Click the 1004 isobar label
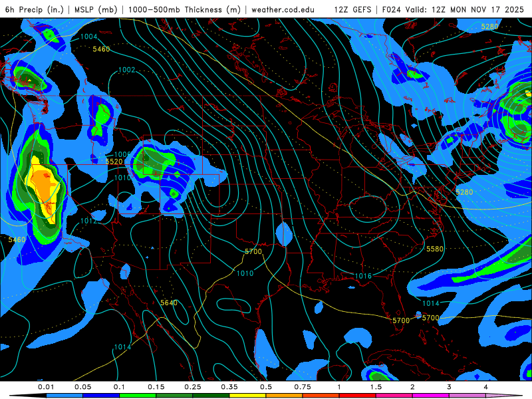The height and width of the screenshot is (399, 532). (89, 37)
